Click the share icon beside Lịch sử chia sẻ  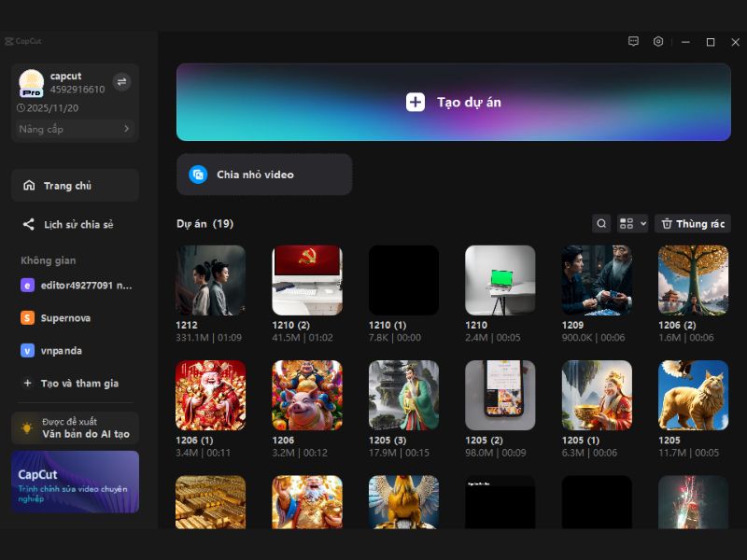coord(29,224)
